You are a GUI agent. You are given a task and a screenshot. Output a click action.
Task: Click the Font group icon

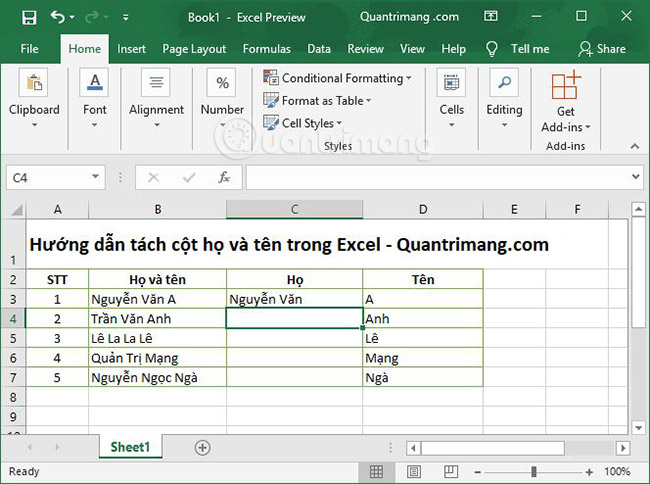95,82
